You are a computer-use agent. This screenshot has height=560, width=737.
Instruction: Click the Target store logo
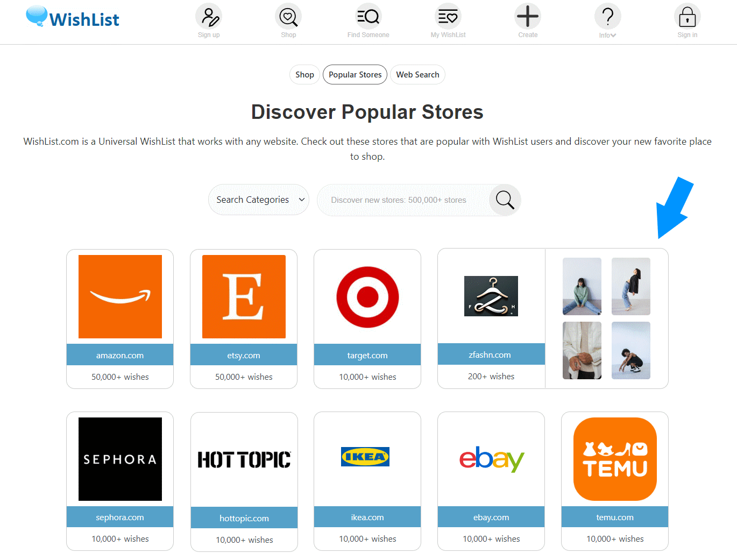367,297
